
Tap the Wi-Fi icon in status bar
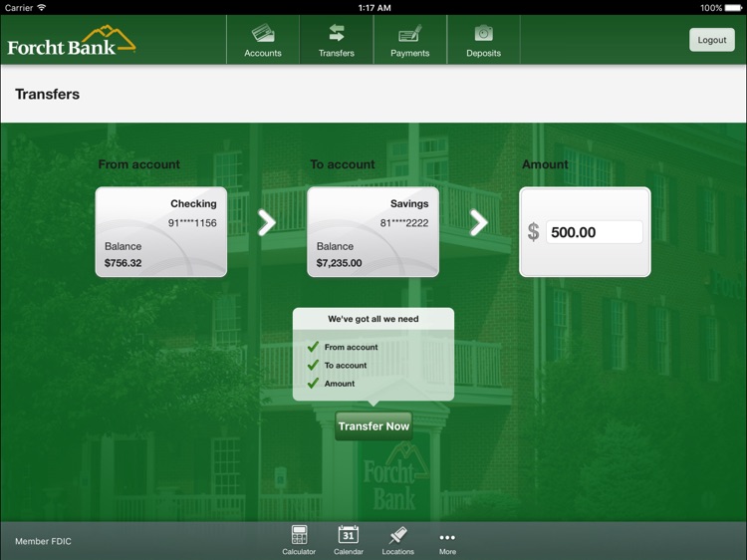[42, 8]
